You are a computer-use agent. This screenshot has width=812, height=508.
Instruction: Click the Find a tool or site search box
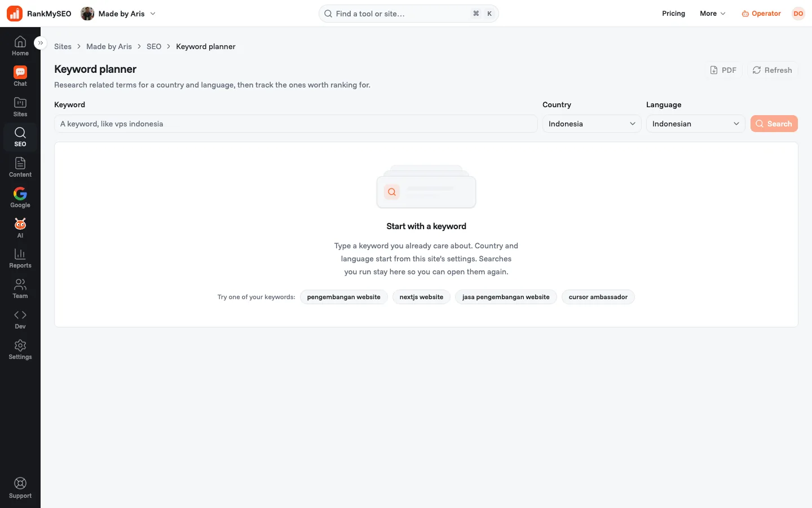click(409, 14)
